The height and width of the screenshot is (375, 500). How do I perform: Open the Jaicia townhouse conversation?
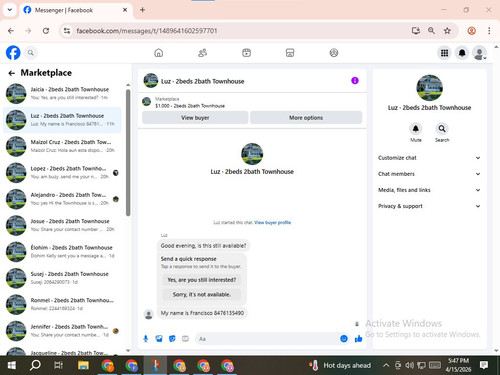pyautogui.click(x=63, y=93)
